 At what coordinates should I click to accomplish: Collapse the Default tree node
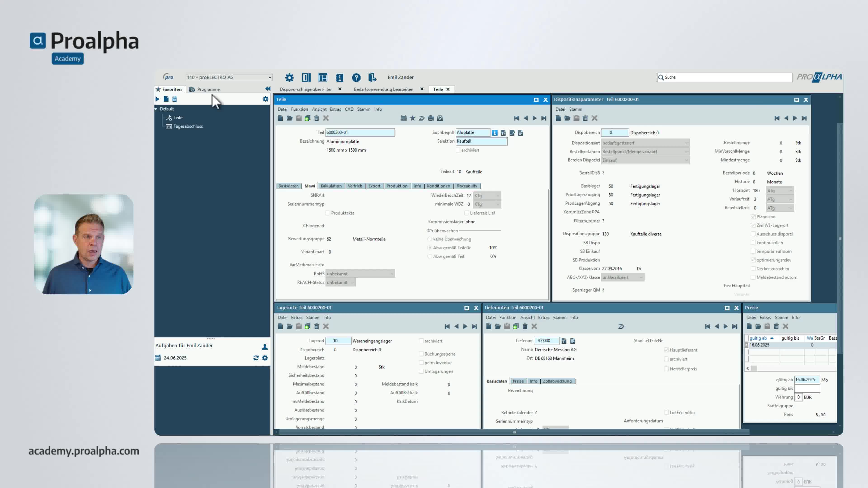pos(156,109)
